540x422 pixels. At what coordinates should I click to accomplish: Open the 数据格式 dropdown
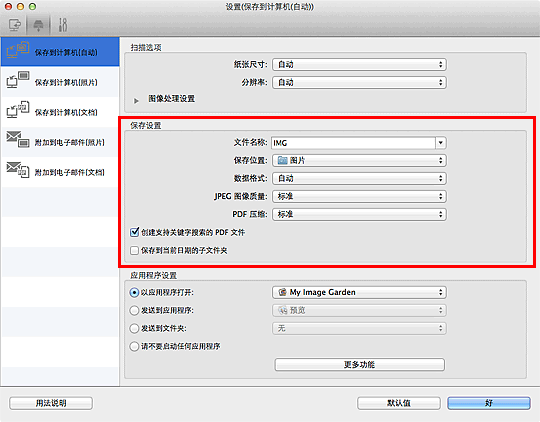coord(359,178)
